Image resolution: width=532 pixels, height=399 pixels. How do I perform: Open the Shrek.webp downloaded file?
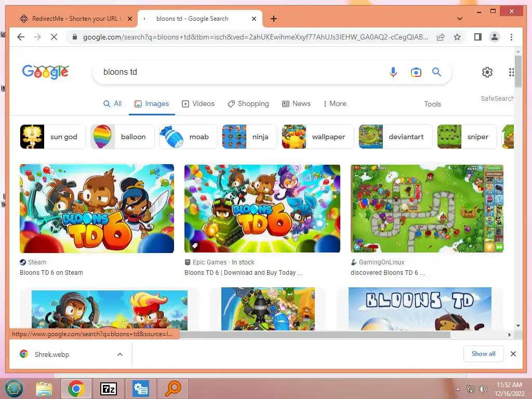click(x=51, y=354)
